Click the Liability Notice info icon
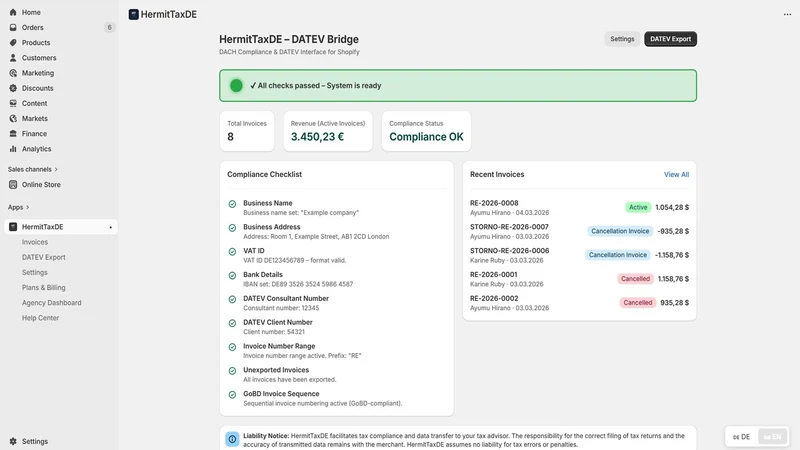800x450 pixels. 232,439
